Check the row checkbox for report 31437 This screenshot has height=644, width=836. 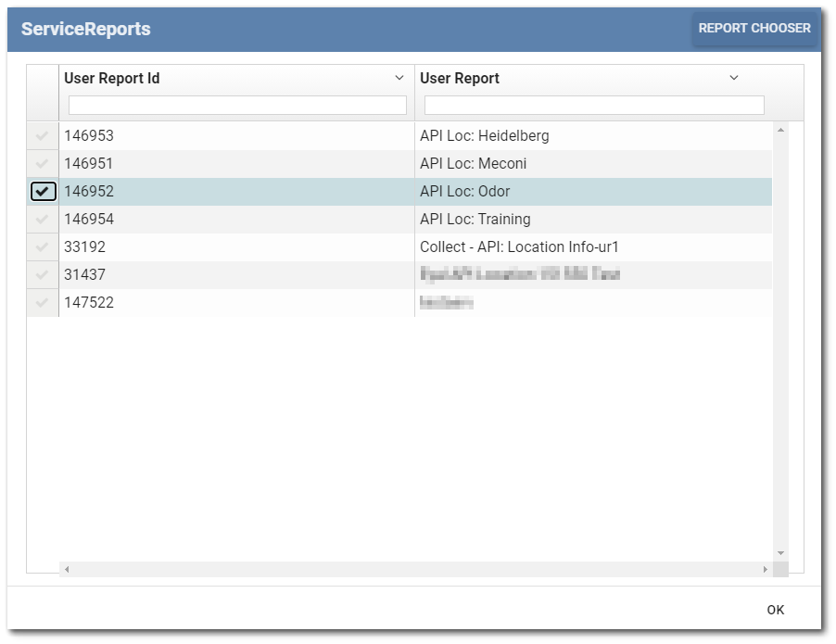[41, 274]
